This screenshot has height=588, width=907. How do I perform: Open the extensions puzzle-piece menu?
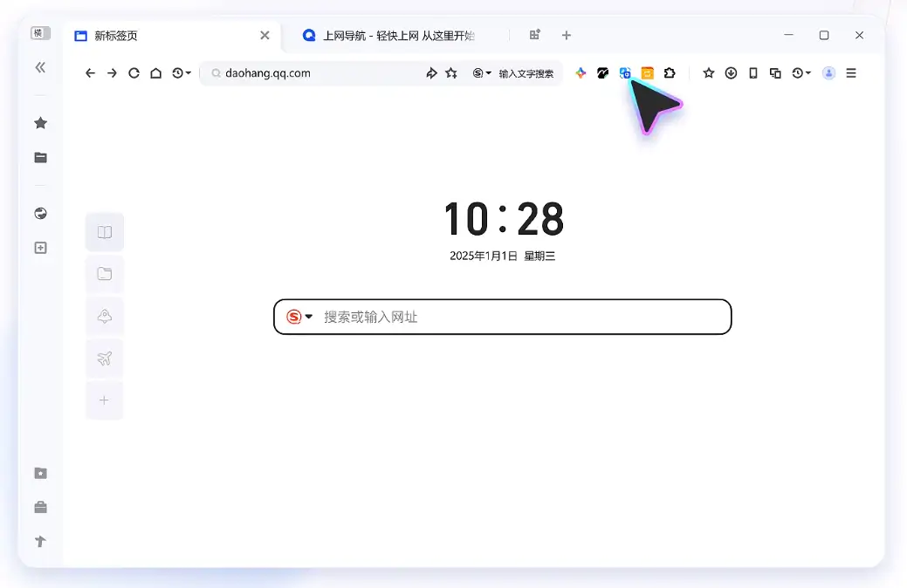[x=670, y=73]
